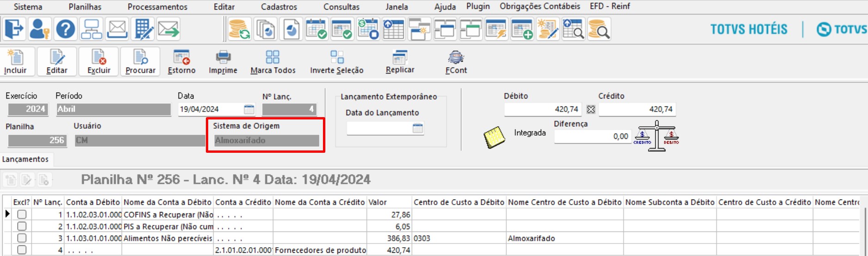This screenshot has width=868, height=256.
Task: Click the 'Fornecedores de produto' cell
Action: tap(320, 250)
